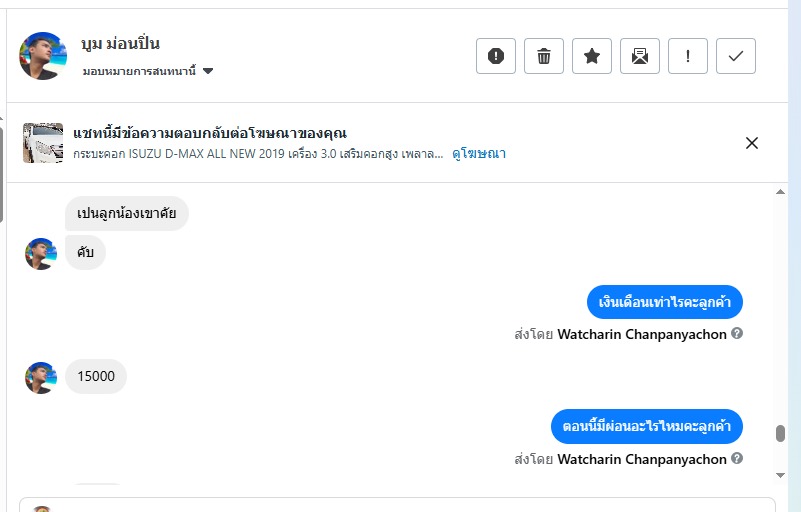
Task: Click the ISUZU D-MAX ad thumbnail
Action: pos(43,143)
